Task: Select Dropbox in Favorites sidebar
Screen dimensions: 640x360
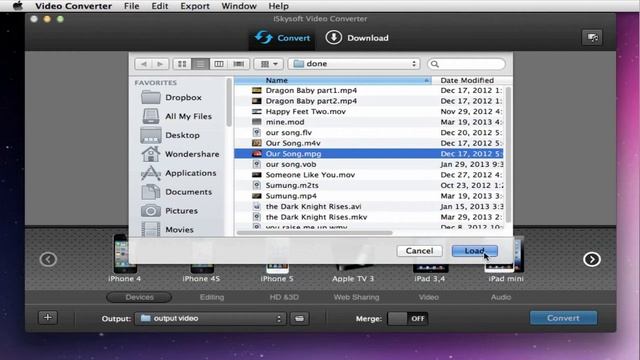Action: click(171, 98)
